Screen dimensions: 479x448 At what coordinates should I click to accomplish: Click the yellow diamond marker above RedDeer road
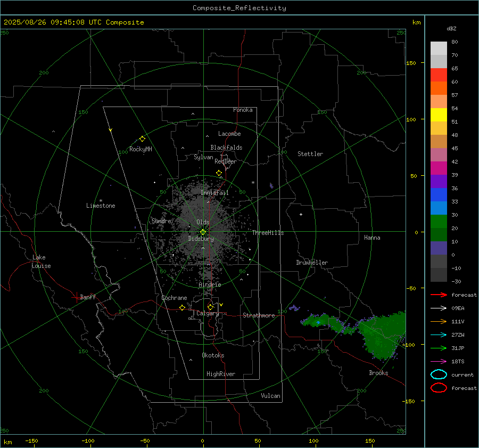point(219,173)
